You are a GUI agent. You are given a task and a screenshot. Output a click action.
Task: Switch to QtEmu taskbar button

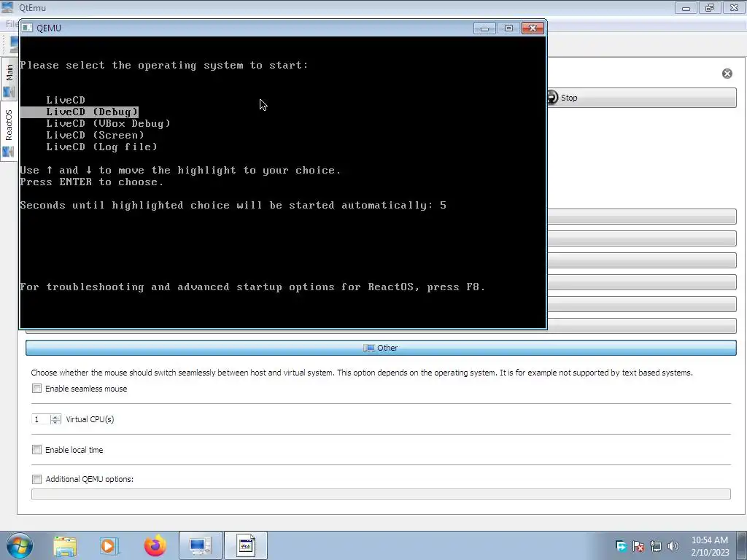(x=200, y=545)
